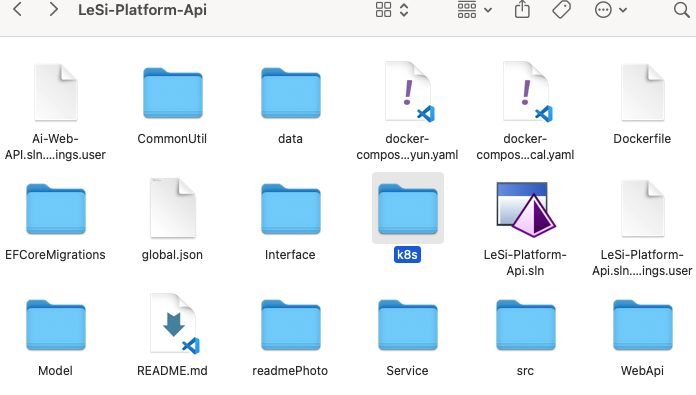696x395 pixels.
Task: Select the src folder icon
Action: (x=526, y=325)
